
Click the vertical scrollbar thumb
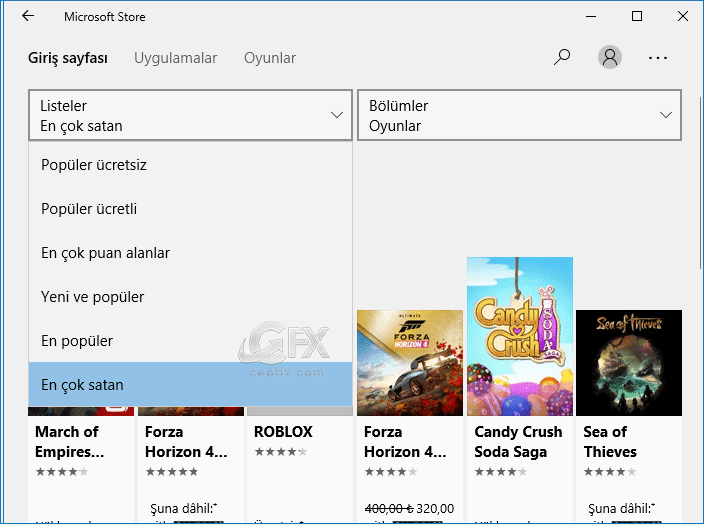click(x=700, y=183)
